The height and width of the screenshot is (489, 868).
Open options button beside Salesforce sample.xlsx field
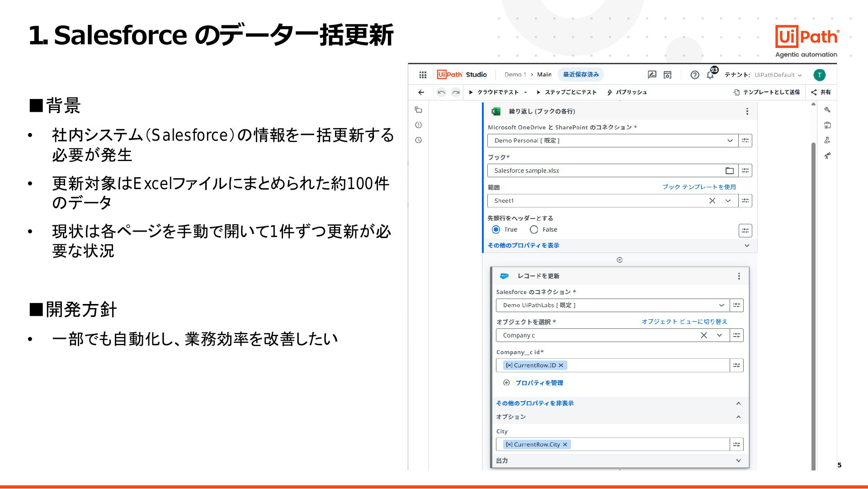click(x=745, y=171)
